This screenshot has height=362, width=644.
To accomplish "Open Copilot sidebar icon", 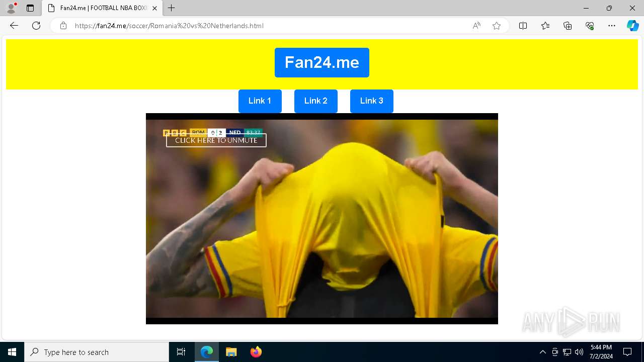I will 632,26.
